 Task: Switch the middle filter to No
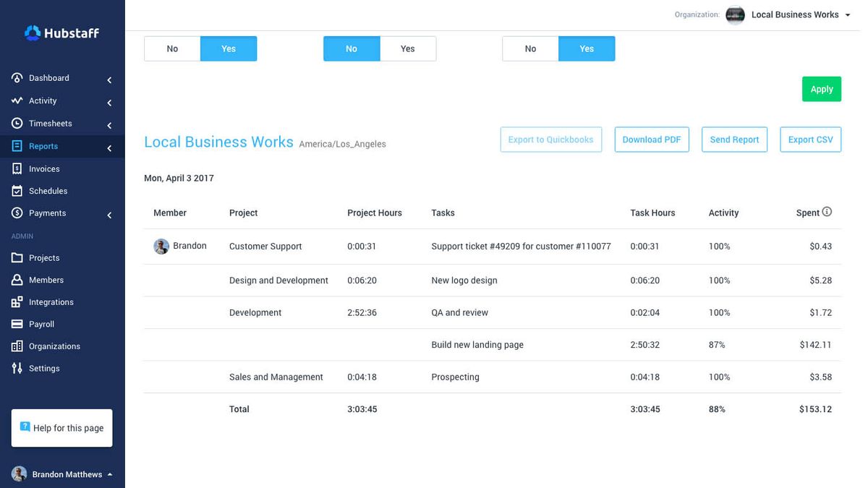[352, 48]
